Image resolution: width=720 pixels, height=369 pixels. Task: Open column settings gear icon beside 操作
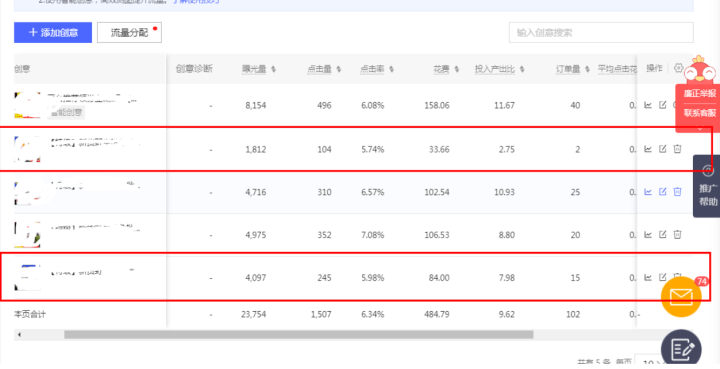tap(679, 68)
